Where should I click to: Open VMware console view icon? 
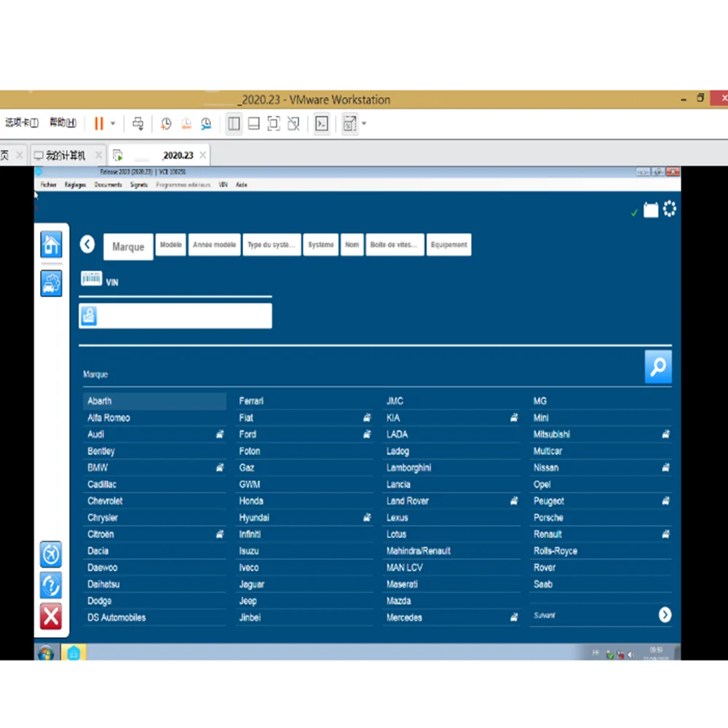(321, 124)
